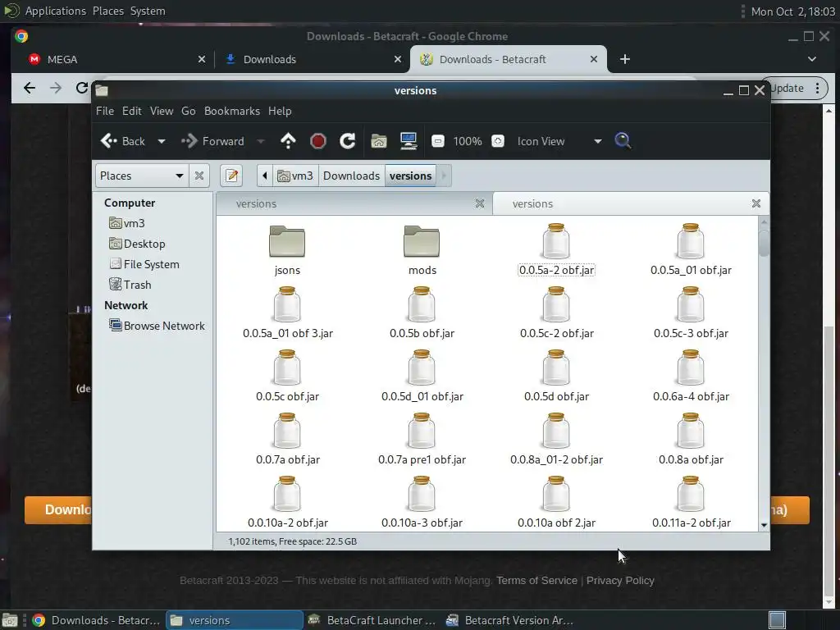Click path bar right scroll arrow
Image resolution: width=840 pixels, height=630 pixels.
(444, 176)
